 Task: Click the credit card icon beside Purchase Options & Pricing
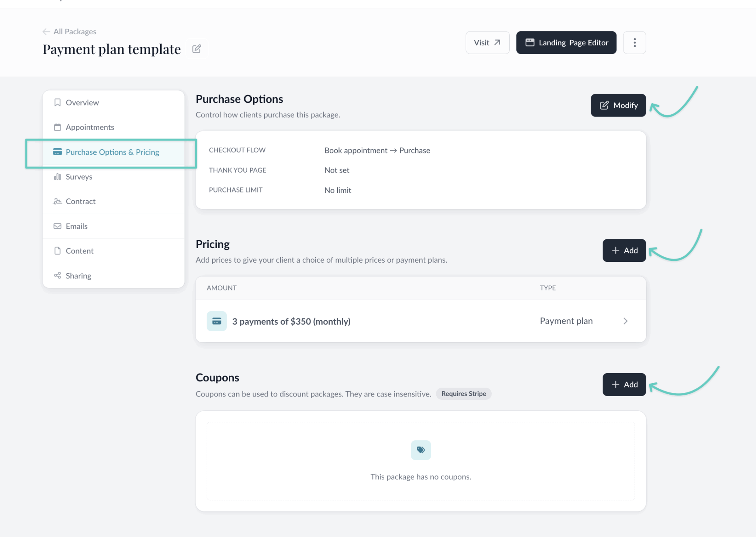[58, 152]
